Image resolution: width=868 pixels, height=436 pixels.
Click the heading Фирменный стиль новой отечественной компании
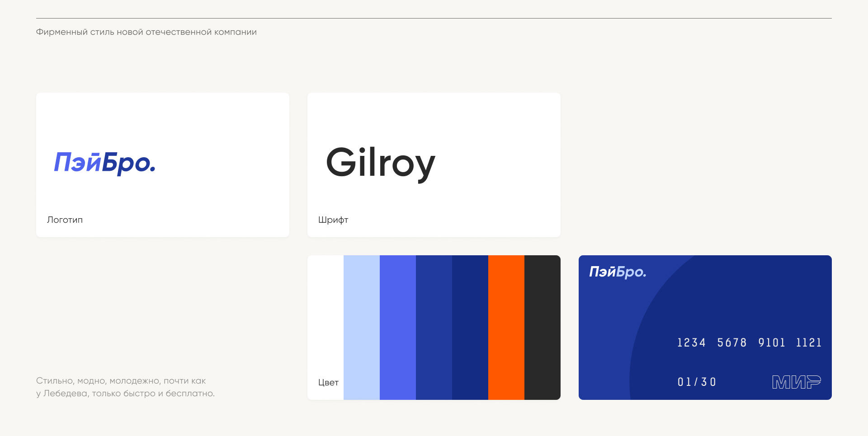click(146, 32)
